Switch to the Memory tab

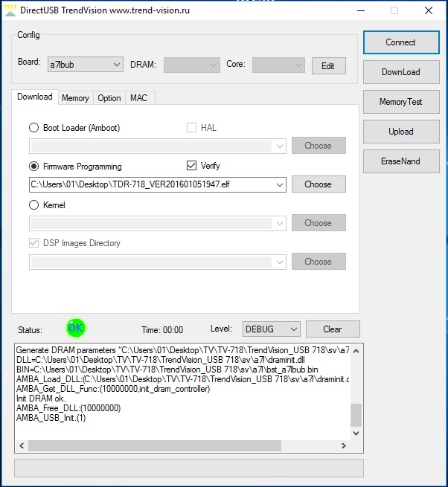click(75, 98)
